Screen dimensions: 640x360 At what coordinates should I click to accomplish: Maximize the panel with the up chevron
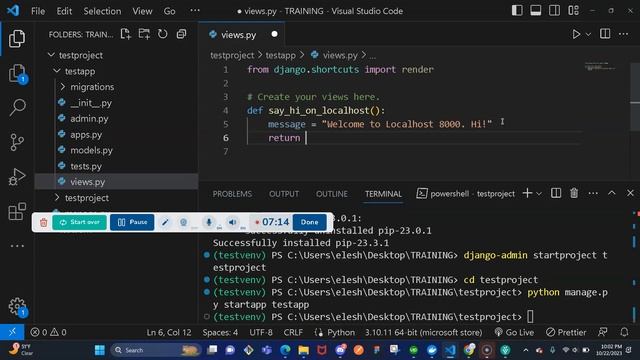(611, 193)
